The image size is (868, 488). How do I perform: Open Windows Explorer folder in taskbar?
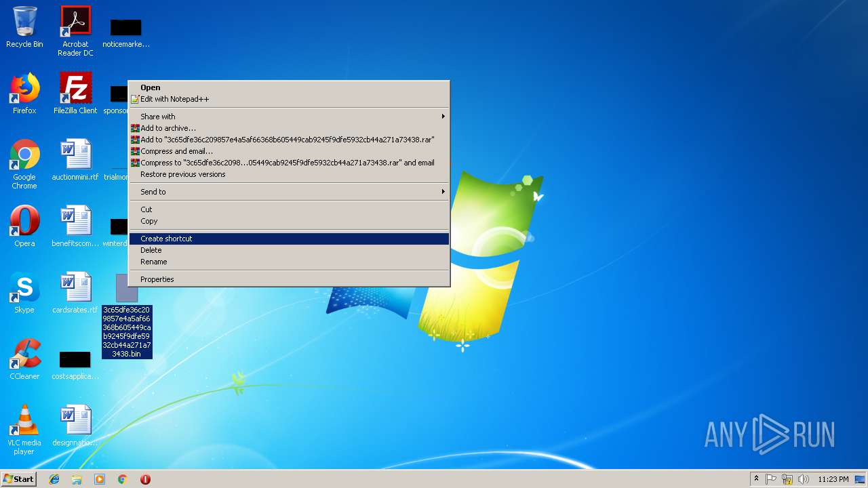coord(77,479)
